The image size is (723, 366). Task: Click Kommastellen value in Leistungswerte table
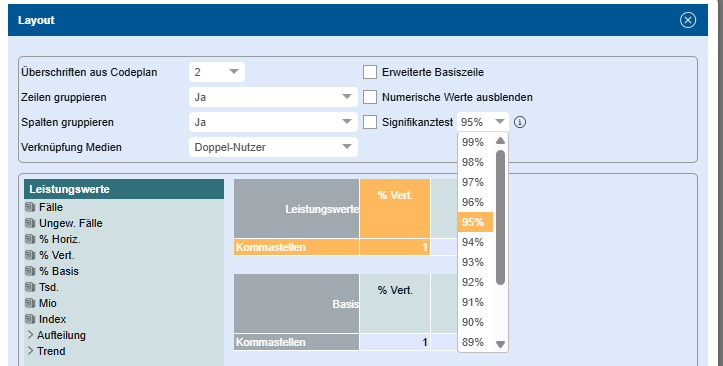tap(395, 247)
